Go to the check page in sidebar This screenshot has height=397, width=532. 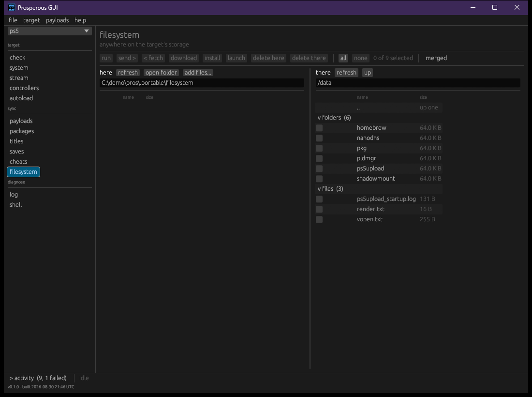17,58
